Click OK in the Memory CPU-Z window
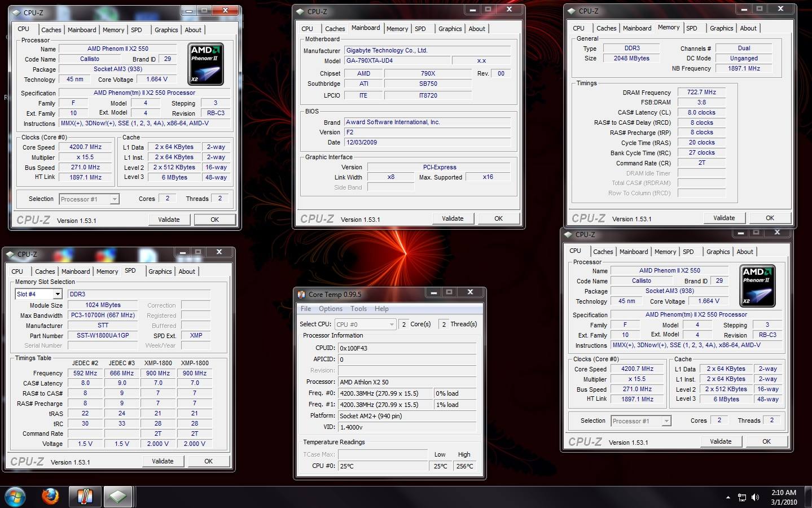 (770, 218)
